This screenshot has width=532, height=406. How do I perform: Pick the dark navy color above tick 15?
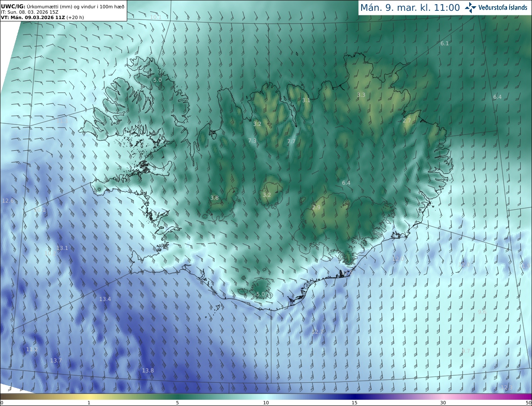355,397
